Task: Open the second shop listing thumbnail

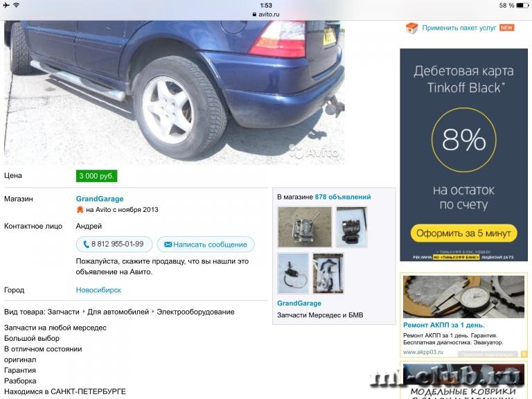Action: [x=351, y=227]
